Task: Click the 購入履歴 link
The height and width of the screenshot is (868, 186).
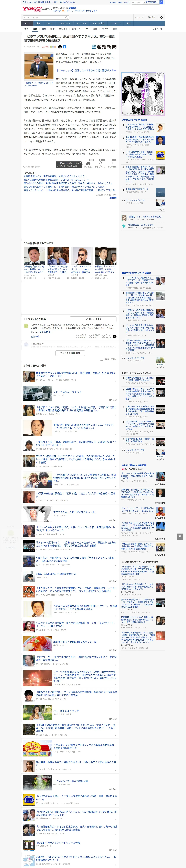Action: click(152, 18)
